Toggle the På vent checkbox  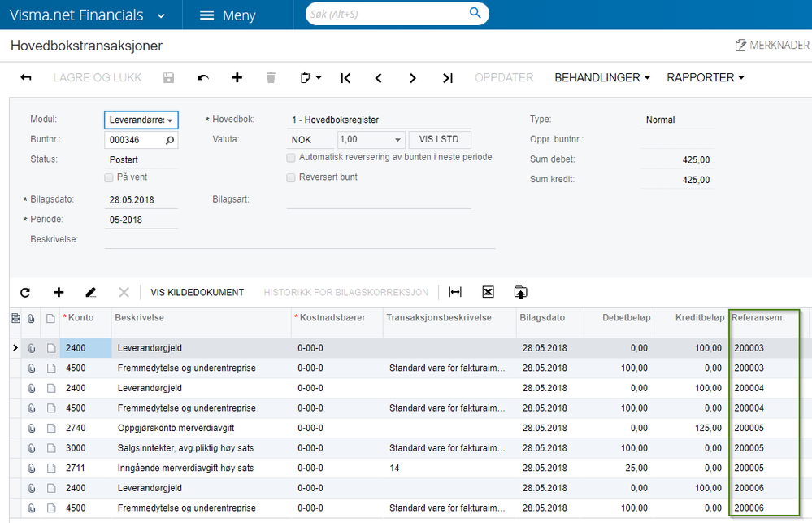pyautogui.click(x=109, y=178)
